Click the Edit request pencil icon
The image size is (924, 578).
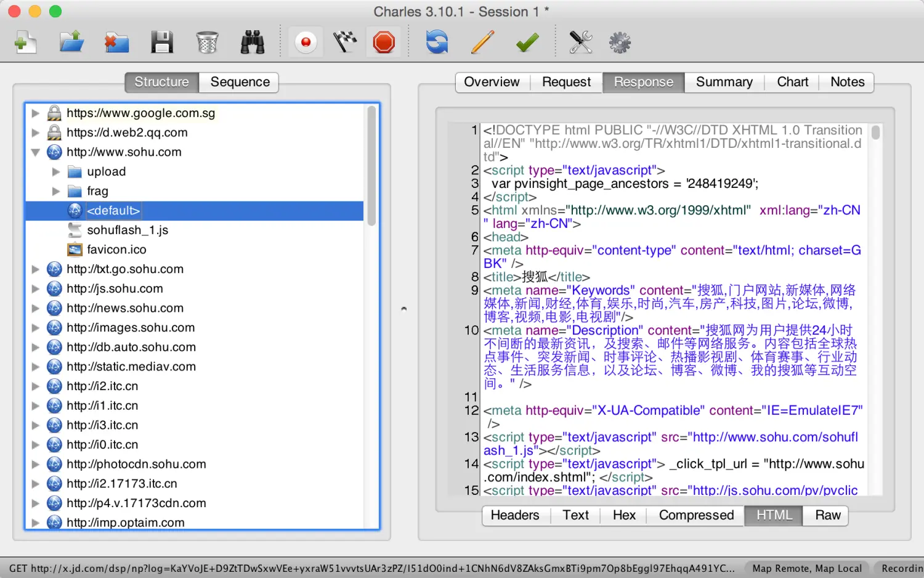pos(482,42)
